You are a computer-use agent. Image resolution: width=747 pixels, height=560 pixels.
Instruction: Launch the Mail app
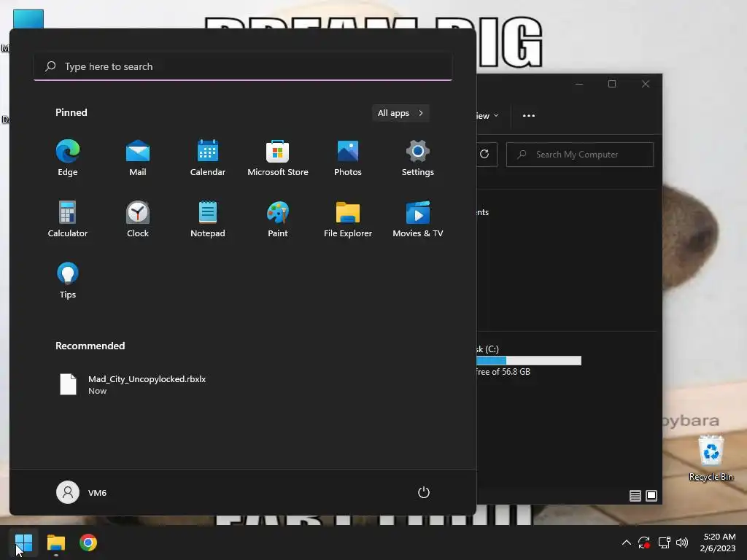pos(138,158)
